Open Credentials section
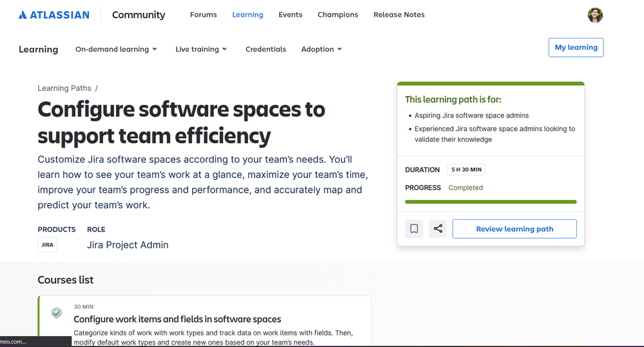This screenshot has width=644, height=347. (266, 49)
